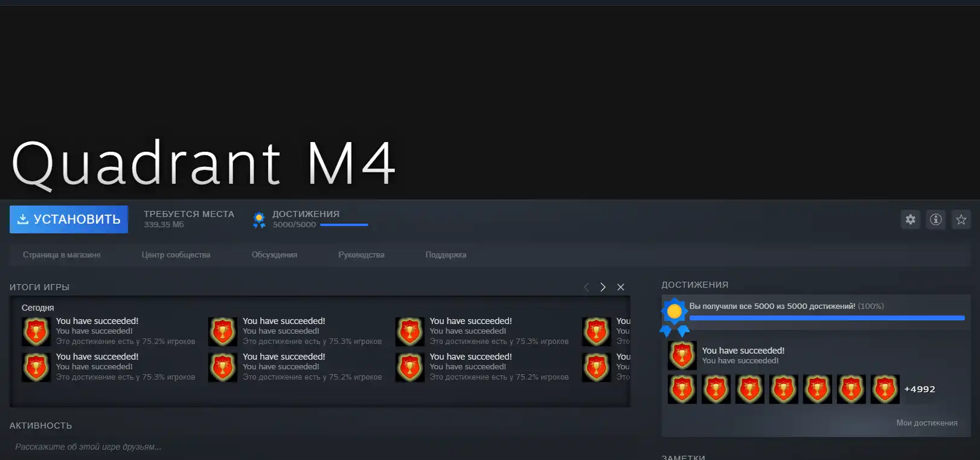980x460 pixels.
Task: Click trophy icon of third-column bottom summary achievement
Action: 410,368
